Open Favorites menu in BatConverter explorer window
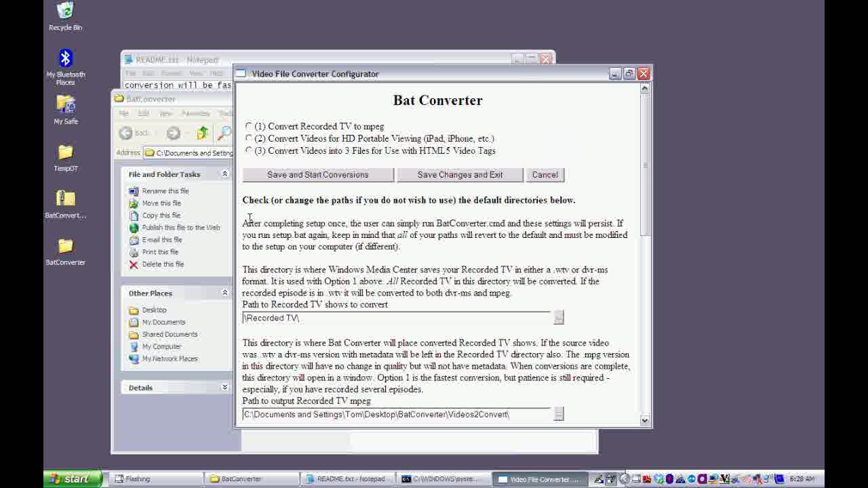868x488 pixels. coord(195,113)
